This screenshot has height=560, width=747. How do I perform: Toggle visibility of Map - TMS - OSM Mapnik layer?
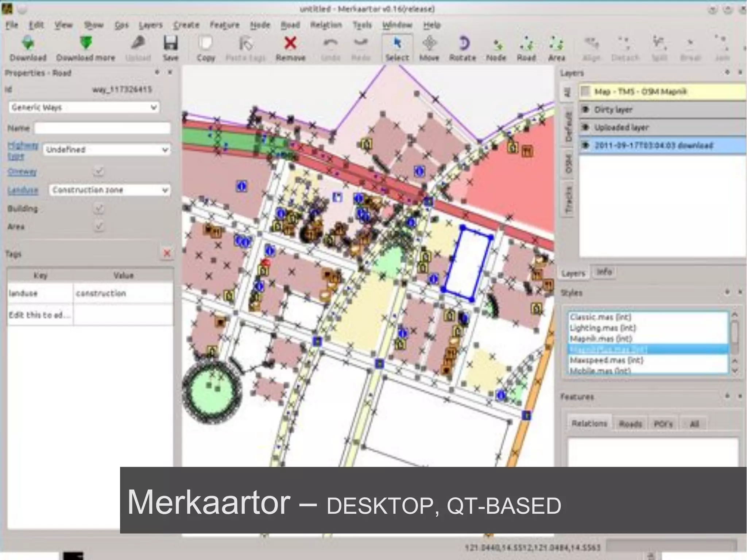click(585, 91)
